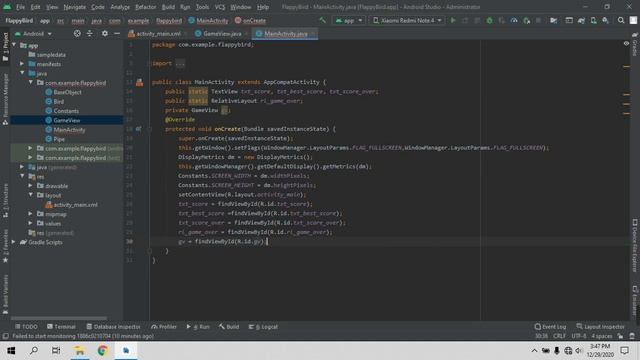640x360 pixels.
Task: Open Project Structure icon in toolbar
Action: pos(553,20)
